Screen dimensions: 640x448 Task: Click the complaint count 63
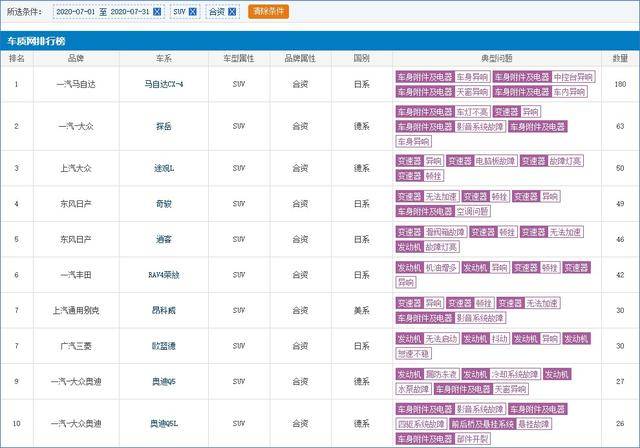(x=620, y=126)
